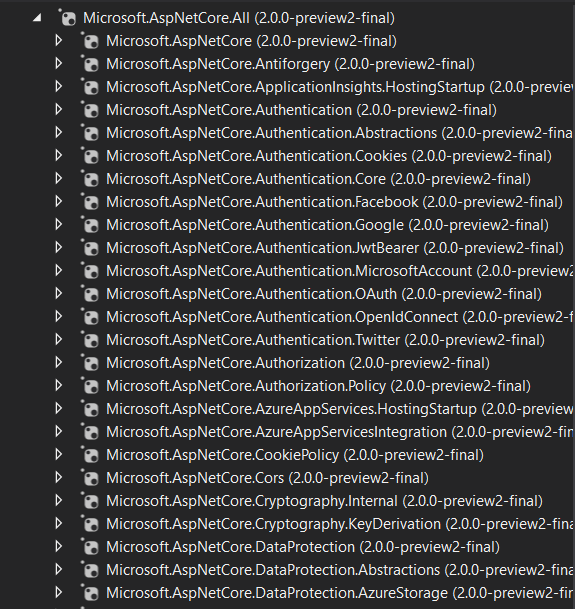Expand Microsoft.AspNetCore.Antiforgery node arrow
Image resolution: width=575 pixels, height=609 pixels.
click(59, 64)
